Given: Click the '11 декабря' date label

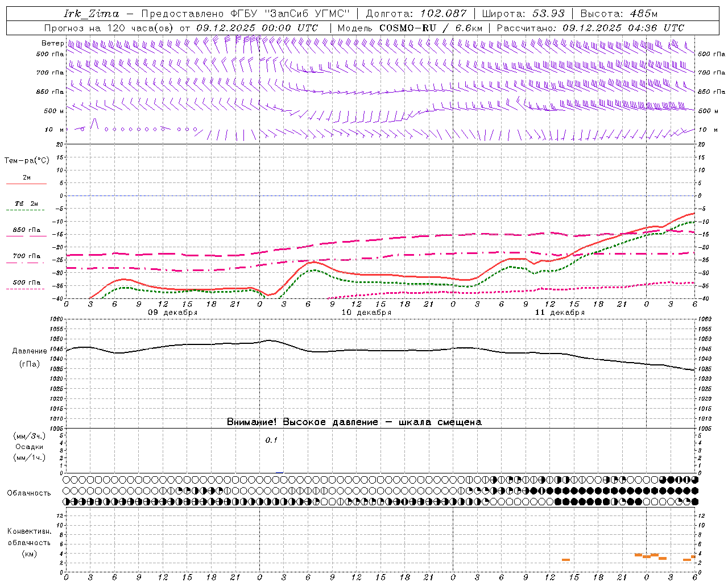Looking at the screenshot, I should coord(560,313).
